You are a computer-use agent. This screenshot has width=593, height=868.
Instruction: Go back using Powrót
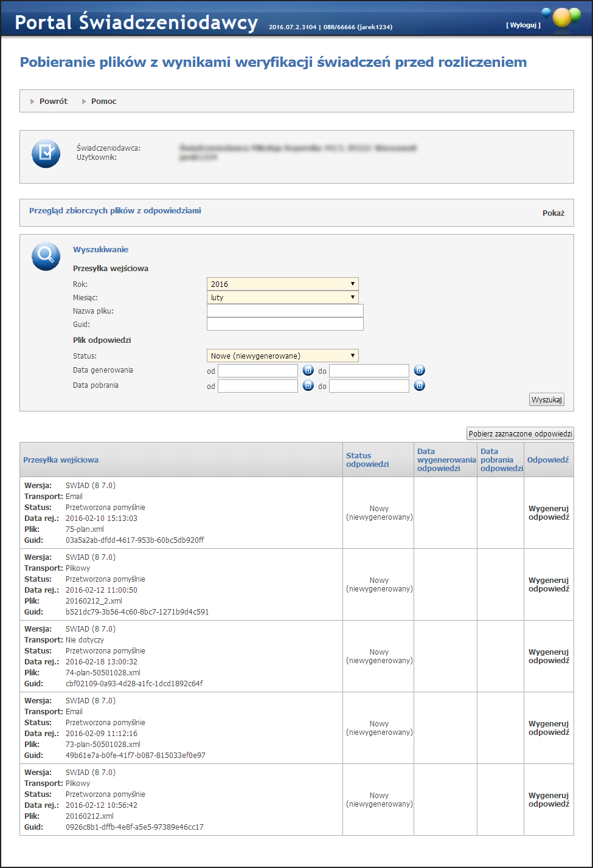click(54, 102)
